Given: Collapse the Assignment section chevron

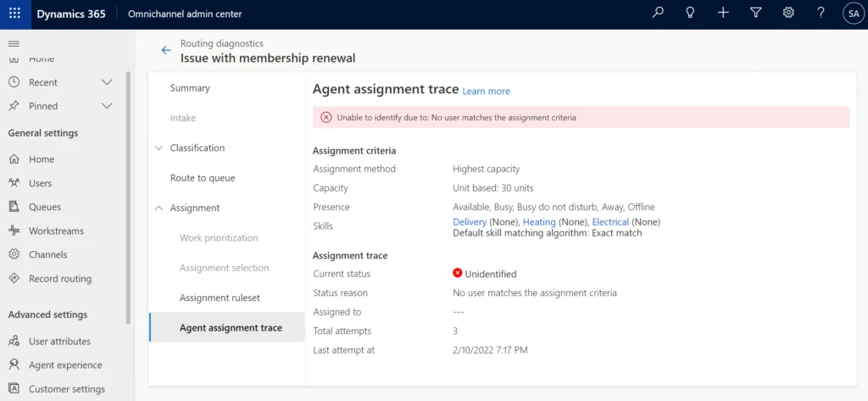Looking at the screenshot, I should pyautogui.click(x=159, y=208).
